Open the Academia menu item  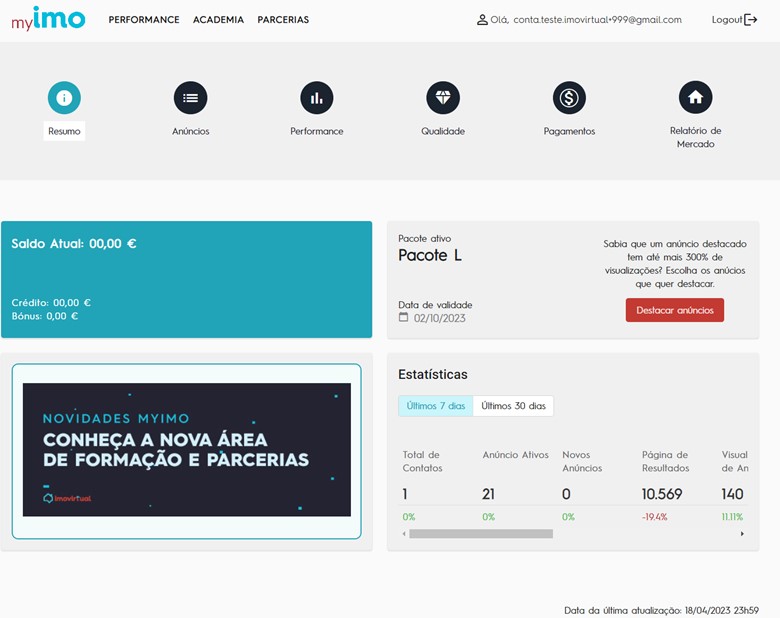pyautogui.click(x=218, y=20)
